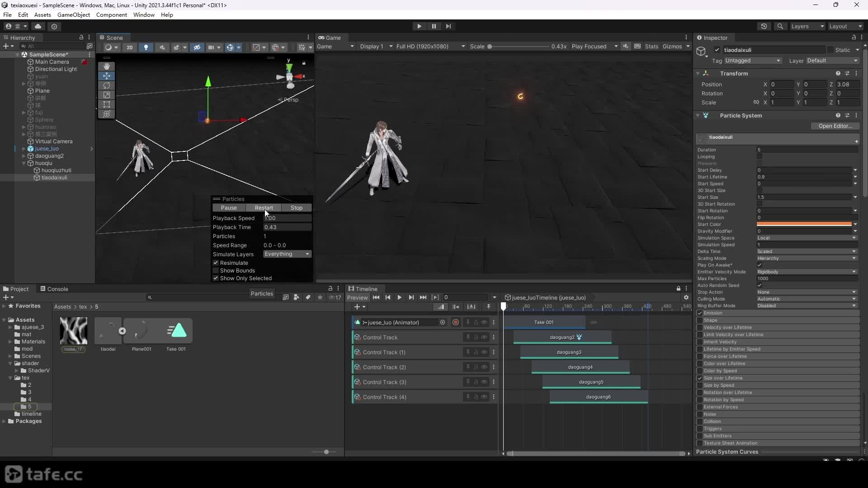Select the Scale tool in Scene toolbar

tap(107, 95)
